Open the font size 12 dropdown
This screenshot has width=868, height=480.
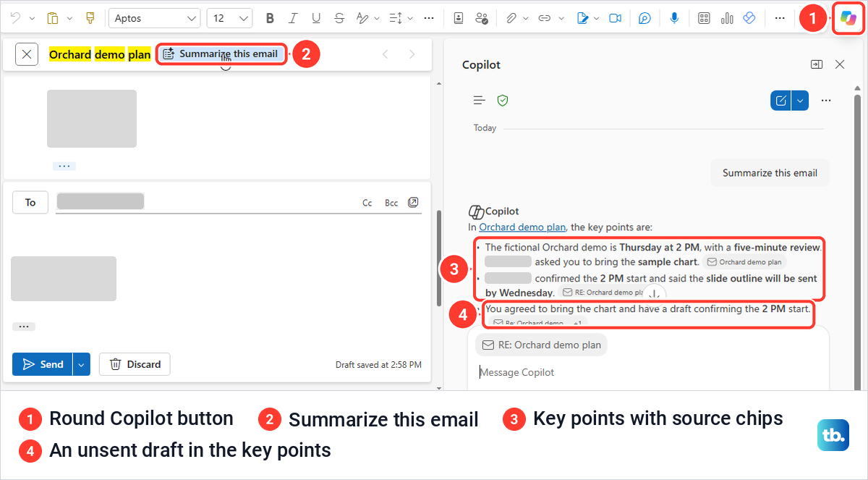229,18
